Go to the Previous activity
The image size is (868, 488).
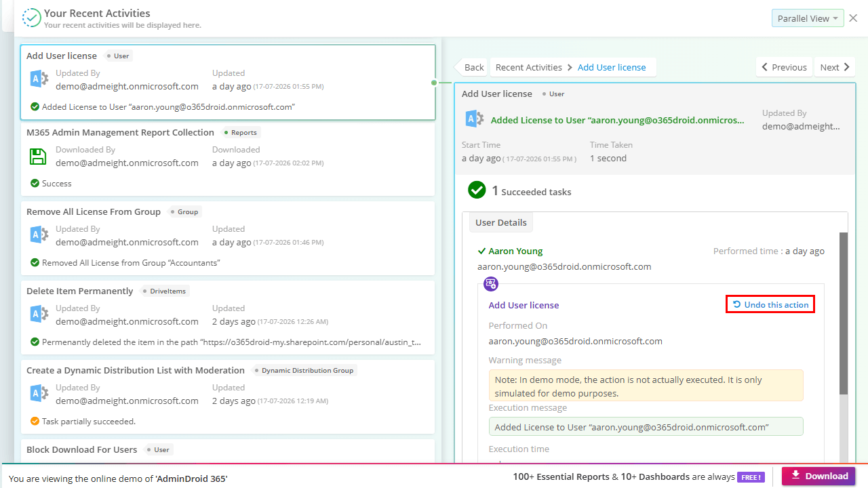pyautogui.click(x=785, y=67)
